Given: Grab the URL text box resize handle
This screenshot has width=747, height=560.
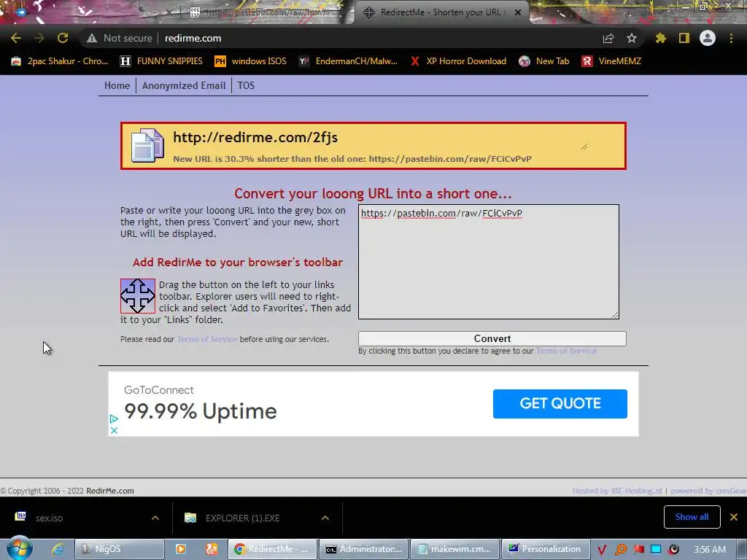Looking at the screenshot, I should click(615, 315).
